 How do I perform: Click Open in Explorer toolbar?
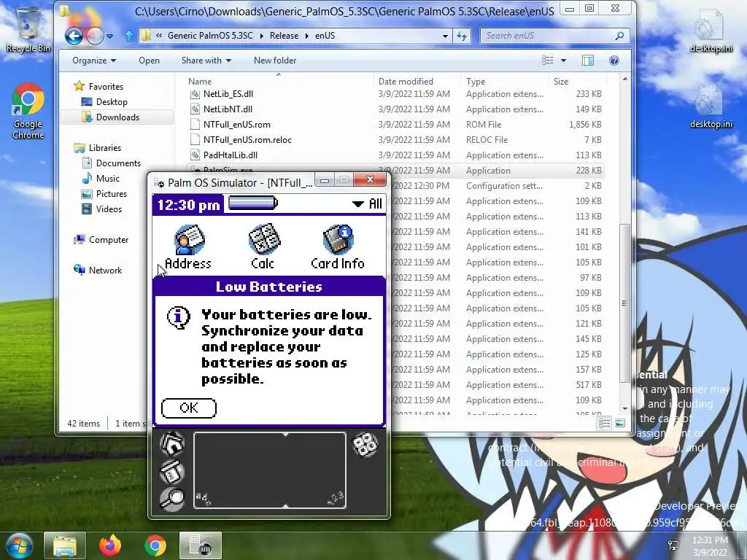coord(149,61)
